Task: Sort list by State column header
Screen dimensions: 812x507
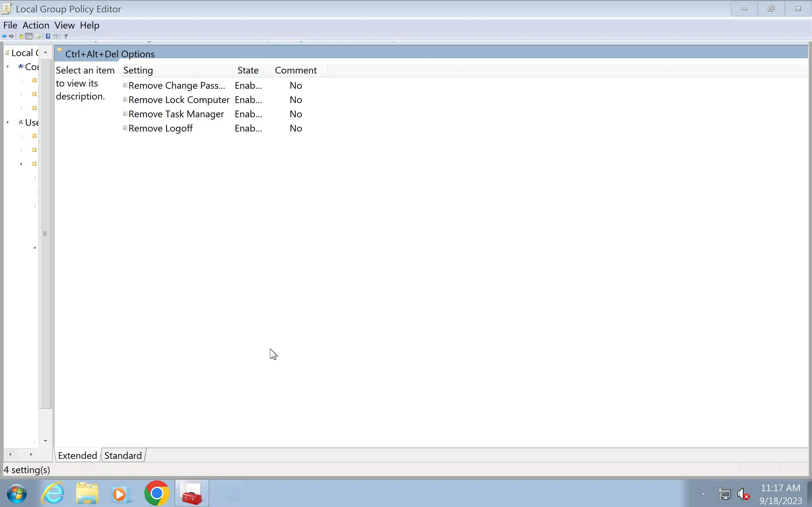Action: (x=248, y=70)
